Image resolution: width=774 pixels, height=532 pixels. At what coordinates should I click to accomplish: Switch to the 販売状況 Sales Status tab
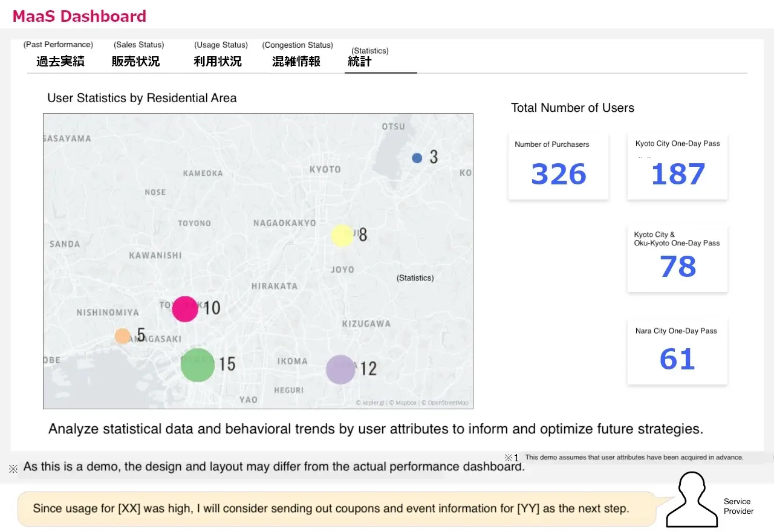[x=136, y=61]
